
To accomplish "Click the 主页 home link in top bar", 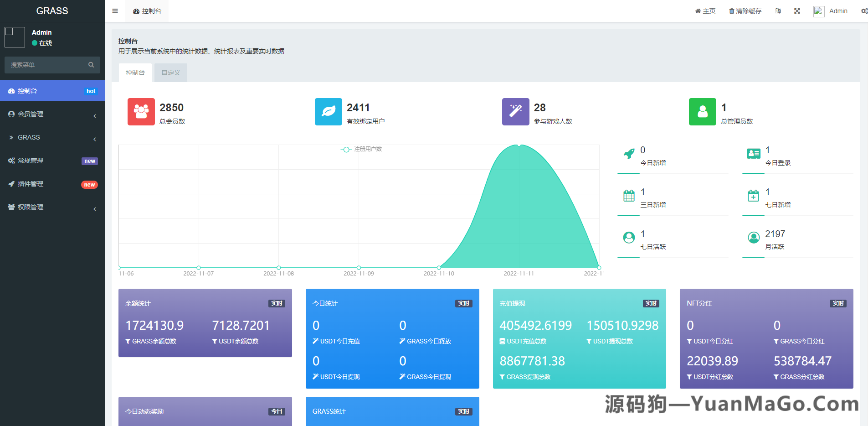I will click(705, 10).
